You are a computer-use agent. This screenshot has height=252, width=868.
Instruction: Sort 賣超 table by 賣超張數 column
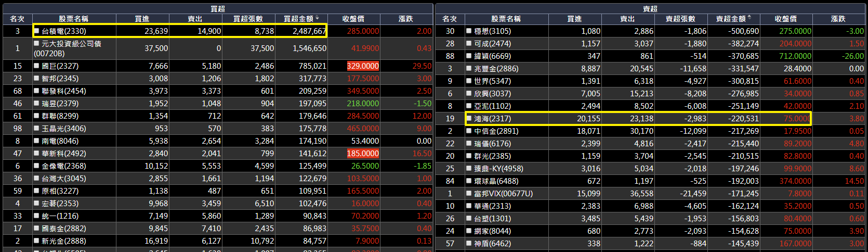[x=680, y=19]
